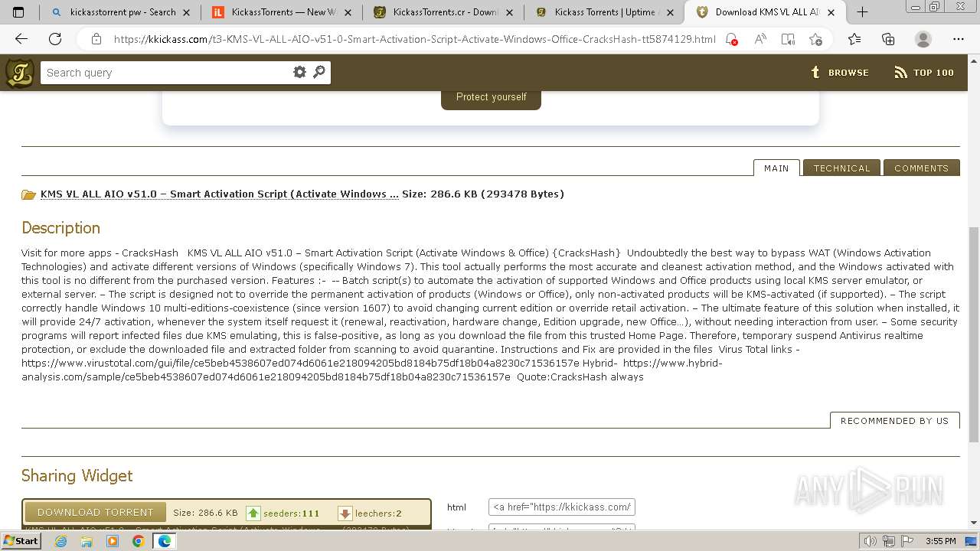Open the TOP 100 link

click(x=924, y=73)
